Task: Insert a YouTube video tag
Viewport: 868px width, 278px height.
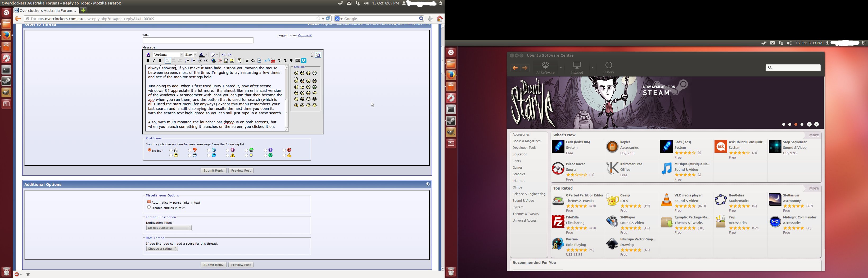Action: click(273, 61)
